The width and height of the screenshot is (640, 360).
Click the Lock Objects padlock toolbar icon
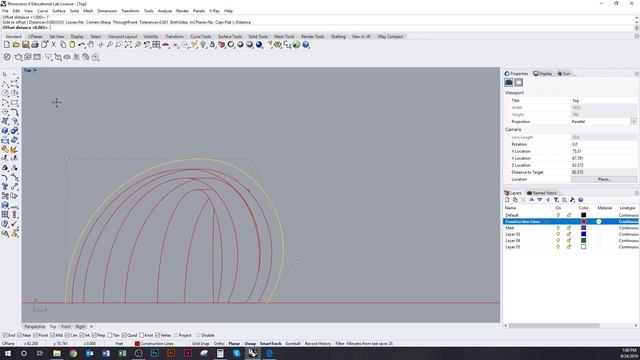pyautogui.click(x=212, y=45)
